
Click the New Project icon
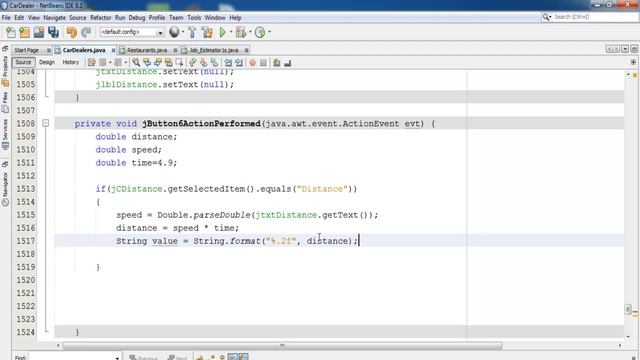[x=24, y=32]
